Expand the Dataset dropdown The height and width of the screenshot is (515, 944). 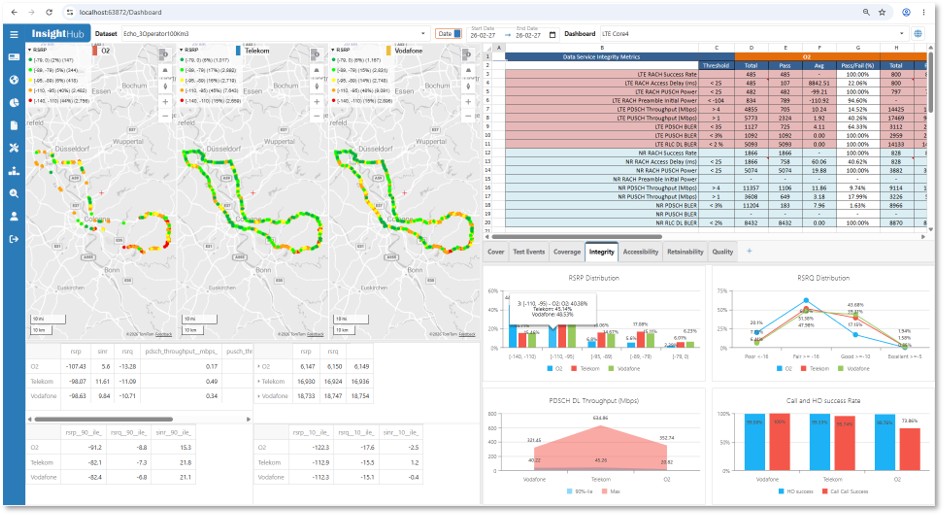pos(423,34)
